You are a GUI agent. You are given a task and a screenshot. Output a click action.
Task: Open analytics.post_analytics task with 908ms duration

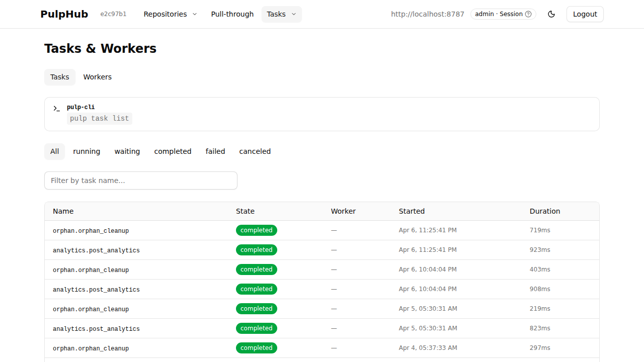[x=97, y=290]
